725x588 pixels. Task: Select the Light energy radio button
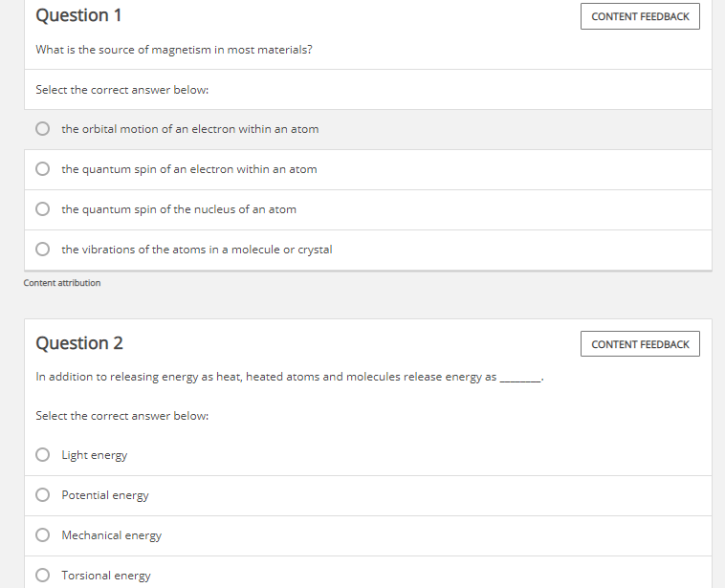(x=42, y=455)
